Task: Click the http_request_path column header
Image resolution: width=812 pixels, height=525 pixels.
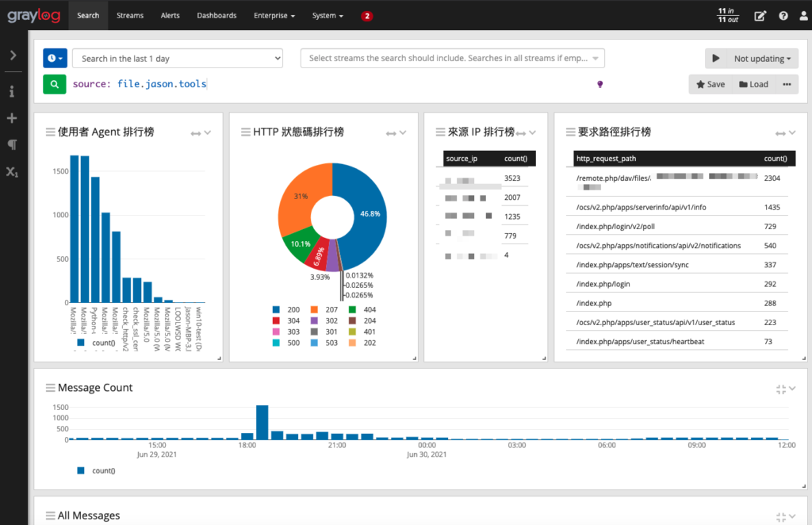Action: (x=606, y=159)
